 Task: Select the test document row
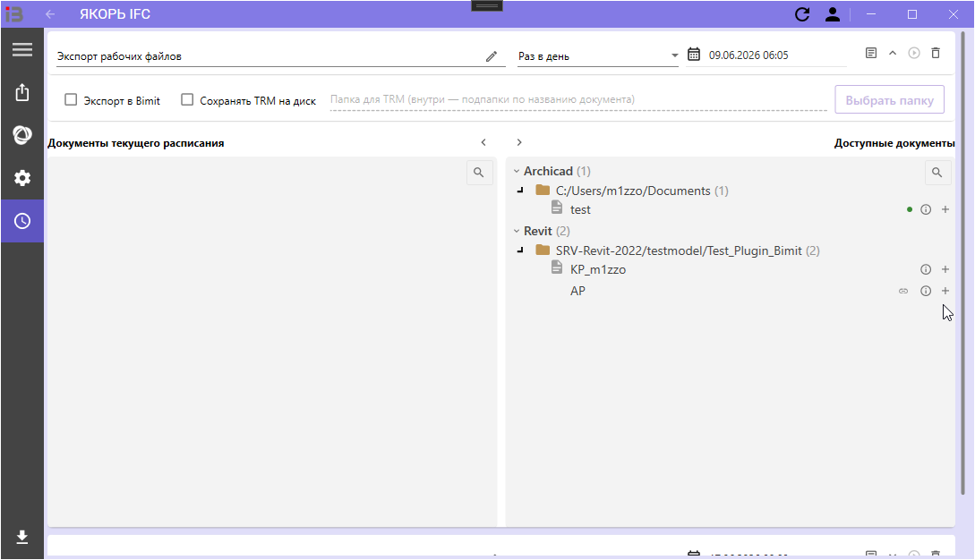click(x=731, y=209)
